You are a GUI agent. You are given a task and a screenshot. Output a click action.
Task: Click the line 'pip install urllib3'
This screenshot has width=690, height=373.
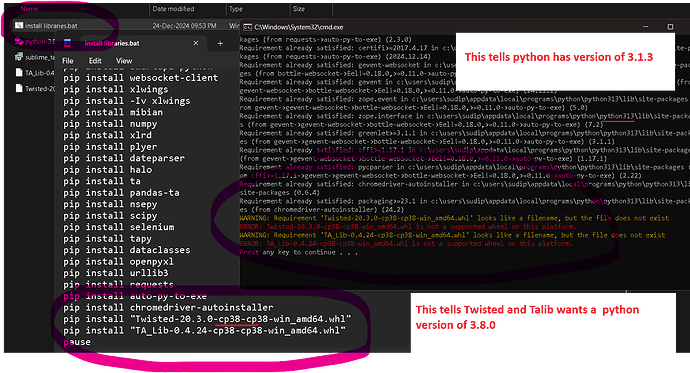(x=115, y=273)
